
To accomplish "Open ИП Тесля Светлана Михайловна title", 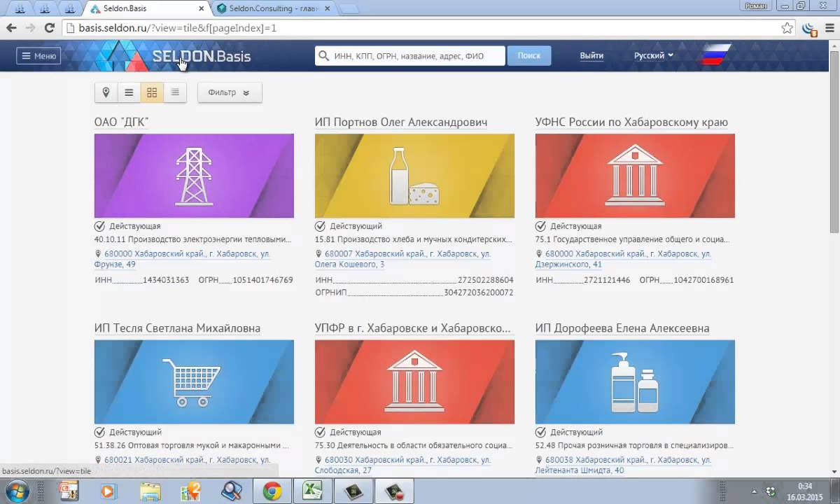I will coord(177,328).
